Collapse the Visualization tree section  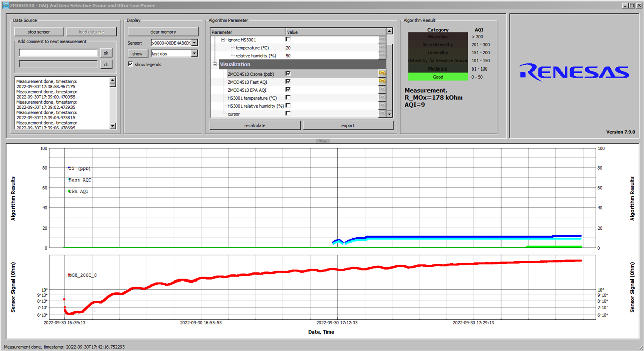pos(215,64)
